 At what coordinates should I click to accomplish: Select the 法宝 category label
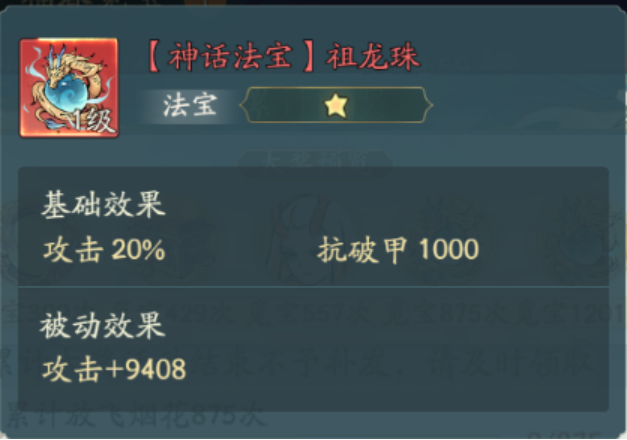pos(190,106)
